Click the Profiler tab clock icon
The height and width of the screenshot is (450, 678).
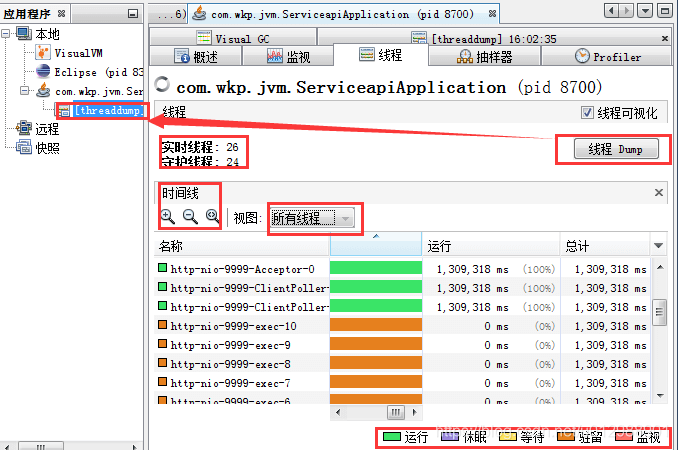(582, 55)
